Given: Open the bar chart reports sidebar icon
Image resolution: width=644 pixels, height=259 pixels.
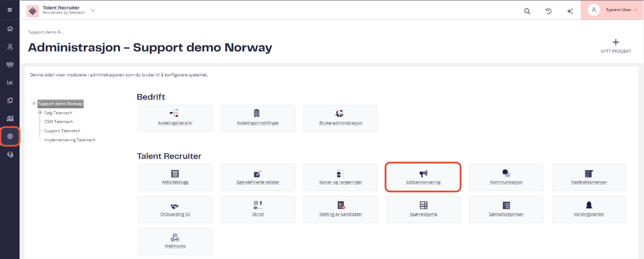Looking at the screenshot, I should click(10, 82).
